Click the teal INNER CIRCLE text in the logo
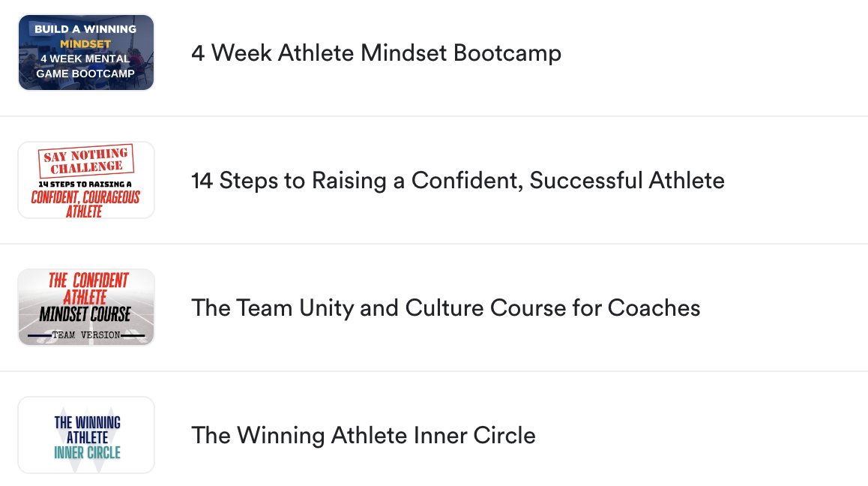This screenshot has width=868, height=486. 87,452
